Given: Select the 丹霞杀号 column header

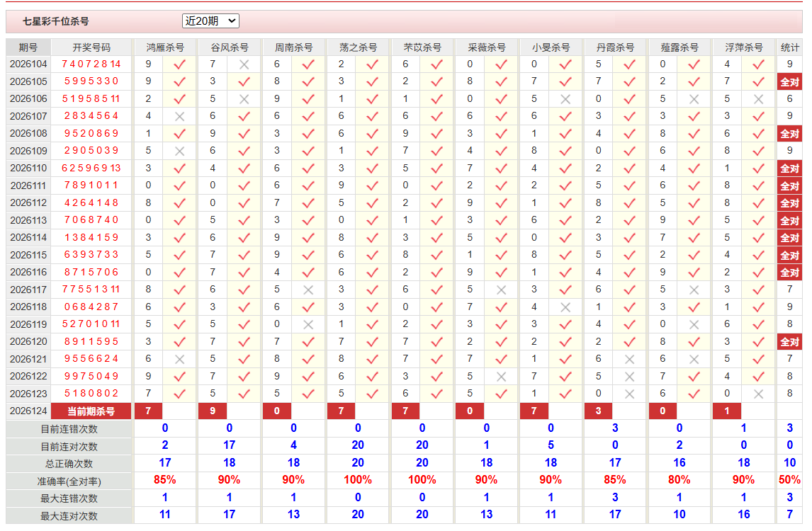Looking at the screenshot, I should coord(615,47).
